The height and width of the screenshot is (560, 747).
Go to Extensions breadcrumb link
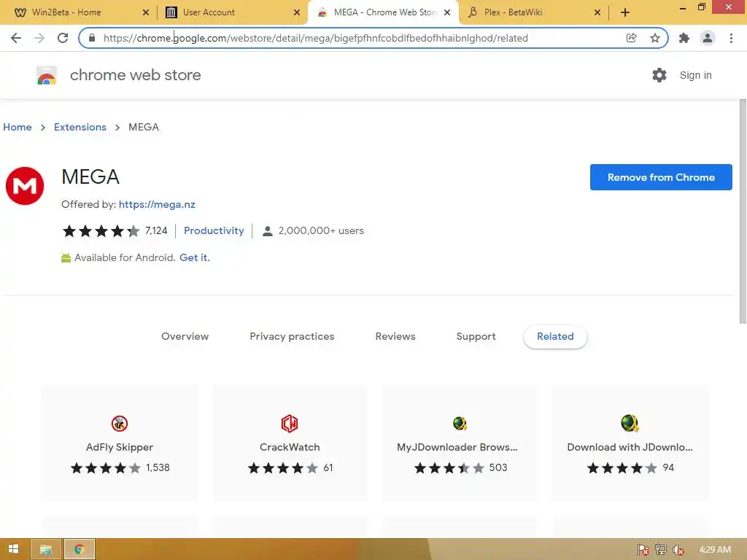tap(80, 127)
